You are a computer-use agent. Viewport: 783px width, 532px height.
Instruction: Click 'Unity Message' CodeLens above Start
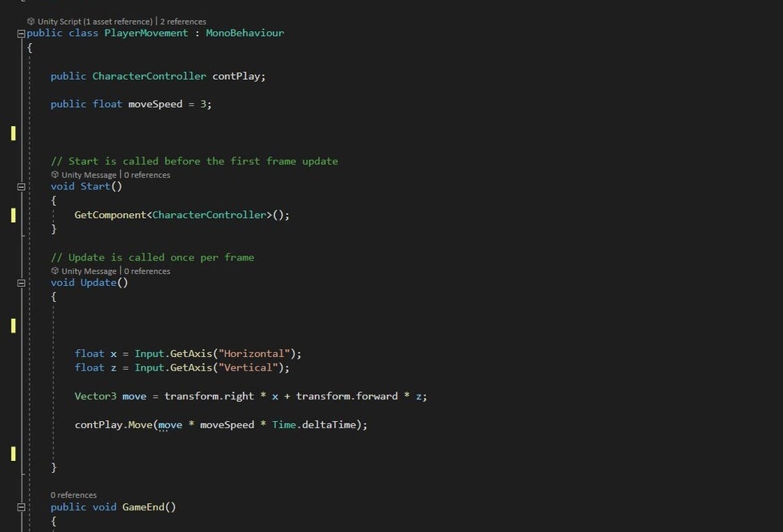click(89, 175)
